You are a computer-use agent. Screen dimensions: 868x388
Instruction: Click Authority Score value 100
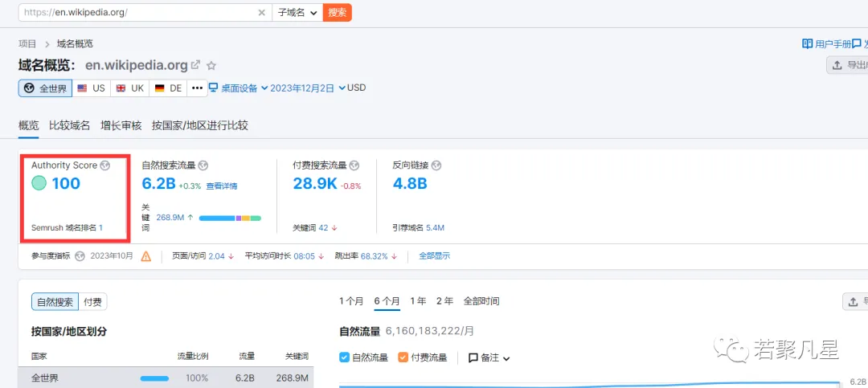(66, 183)
